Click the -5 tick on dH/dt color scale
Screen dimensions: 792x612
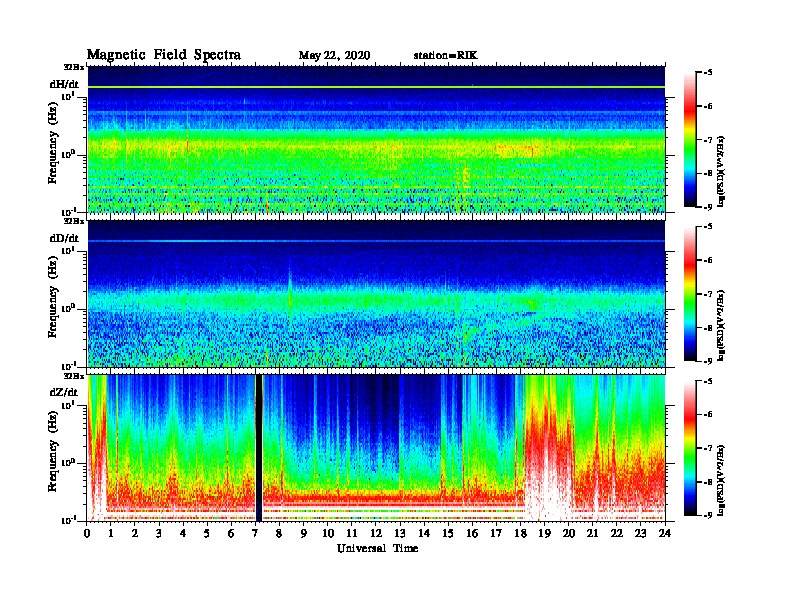708,73
